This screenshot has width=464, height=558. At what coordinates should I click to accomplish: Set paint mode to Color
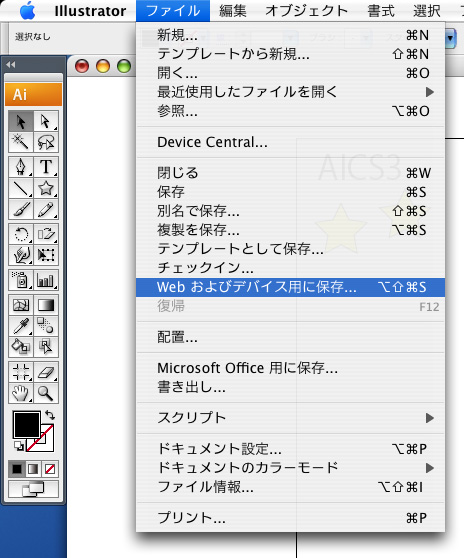coord(17,469)
